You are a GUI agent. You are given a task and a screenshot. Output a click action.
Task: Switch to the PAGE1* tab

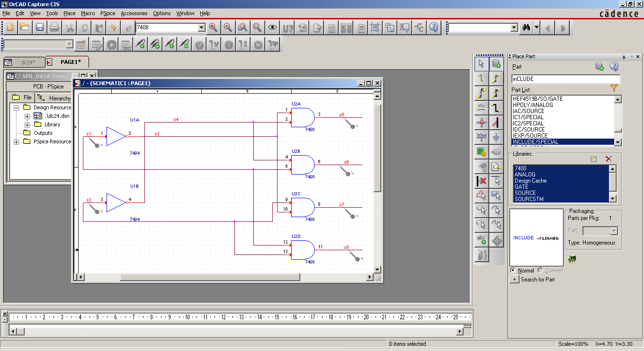coord(67,61)
